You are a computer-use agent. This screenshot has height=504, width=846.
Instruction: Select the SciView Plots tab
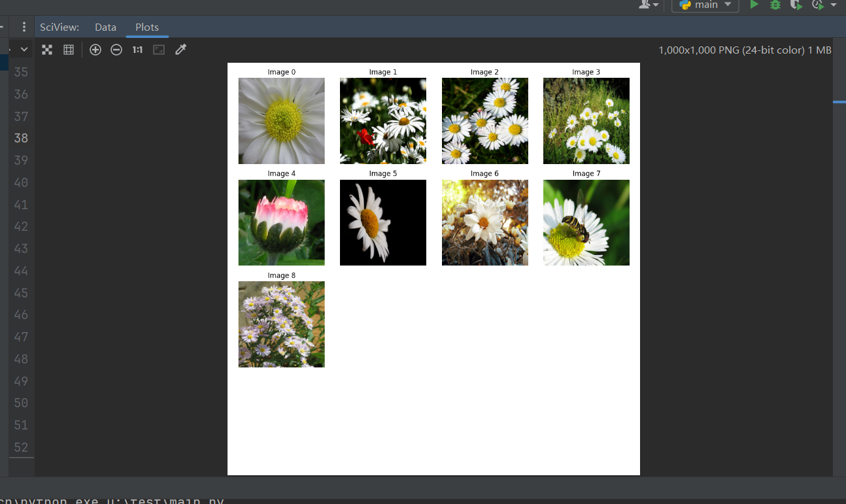click(x=147, y=27)
